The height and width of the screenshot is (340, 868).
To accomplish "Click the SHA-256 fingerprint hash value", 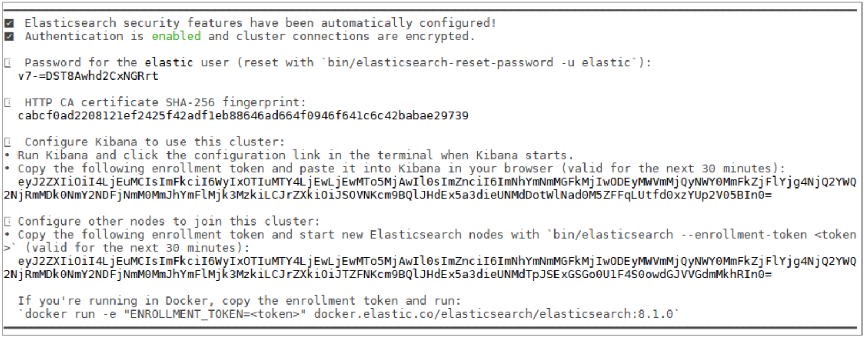I will (243, 116).
